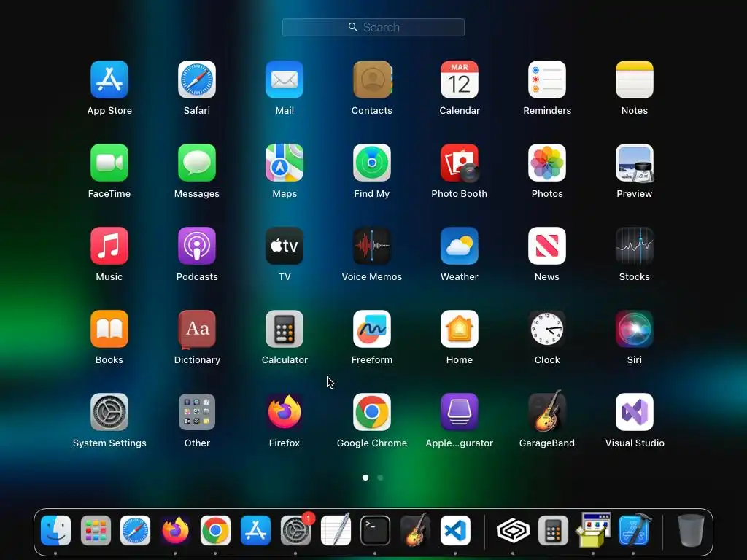Open the Home app

point(460,329)
